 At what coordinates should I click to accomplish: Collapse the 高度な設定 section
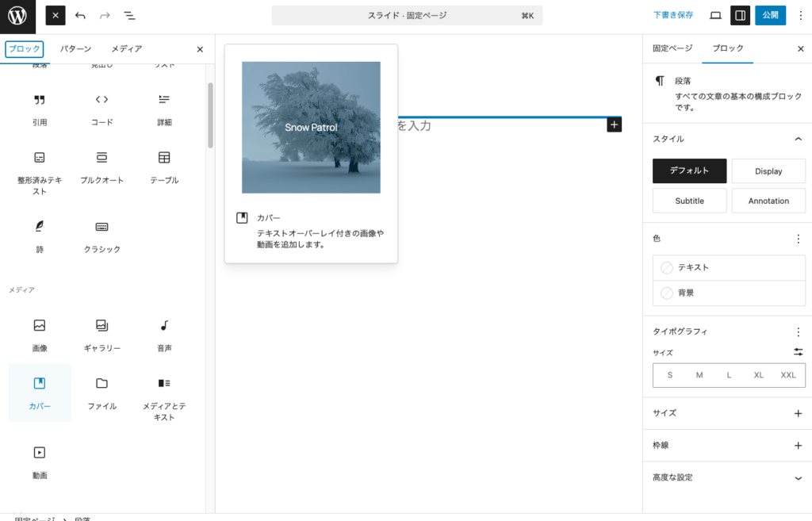(x=727, y=477)
